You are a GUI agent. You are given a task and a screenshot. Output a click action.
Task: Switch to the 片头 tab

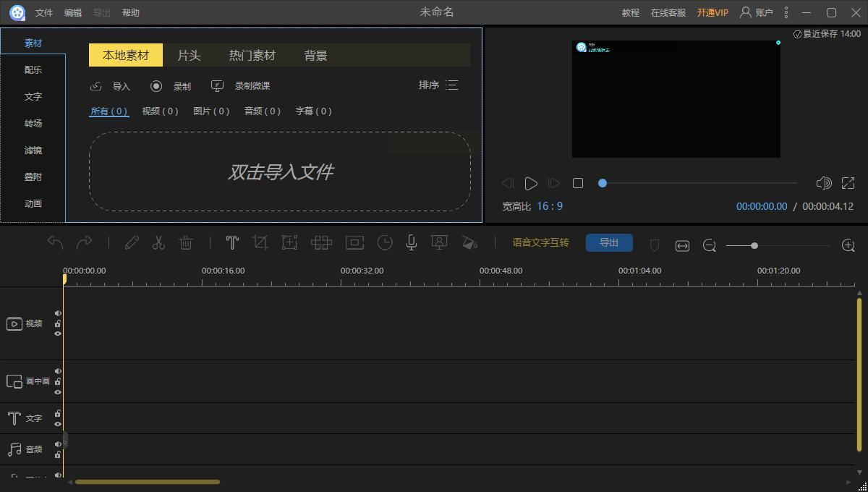(x=189, y=55)
